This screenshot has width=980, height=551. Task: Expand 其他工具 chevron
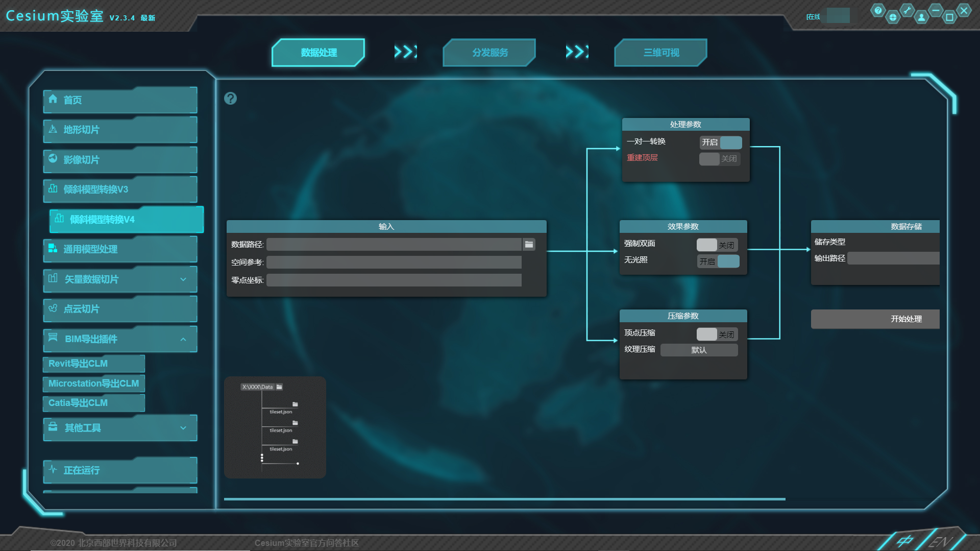(183, 428)
